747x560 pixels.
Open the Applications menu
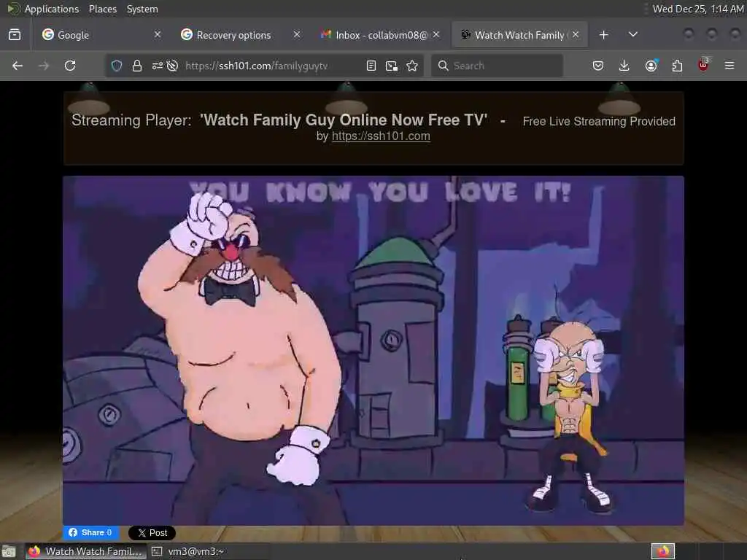43,9
